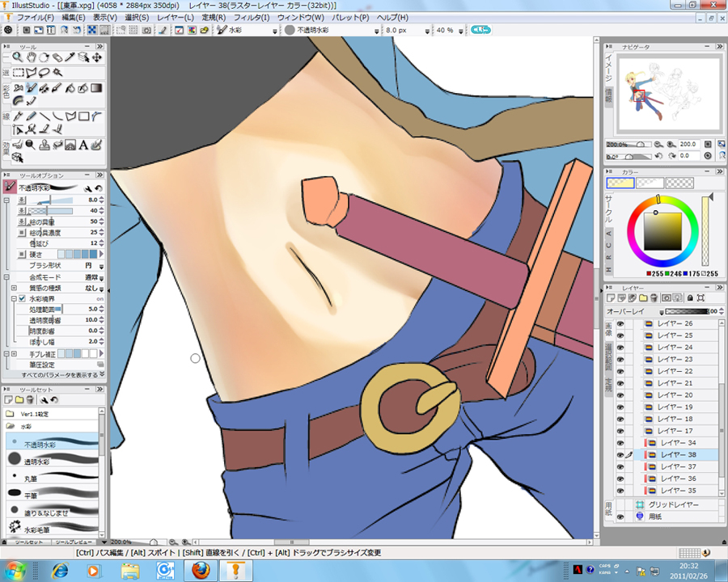Click the new layer folder icon
This screenshot has height=582, width=728.
[643, 298]
